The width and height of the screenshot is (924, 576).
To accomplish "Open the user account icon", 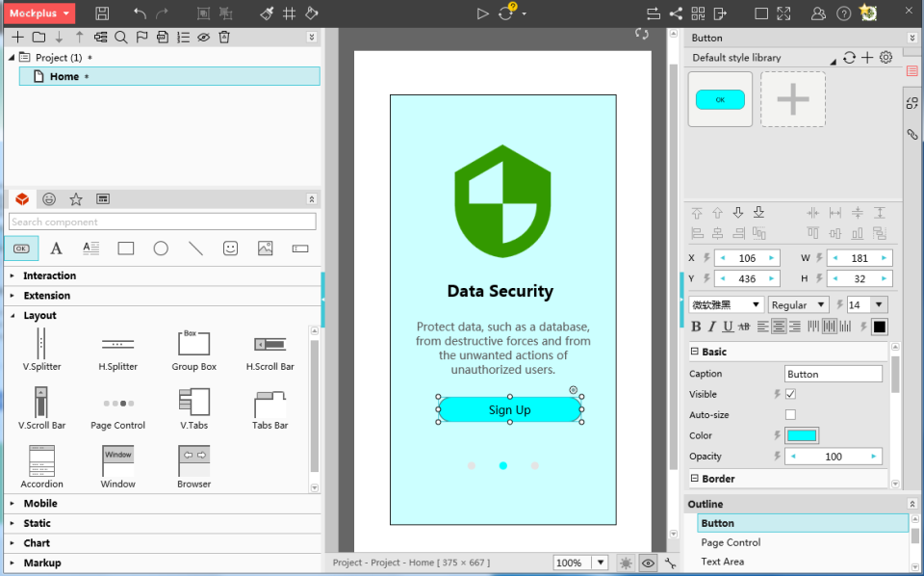I will [818, 13].
